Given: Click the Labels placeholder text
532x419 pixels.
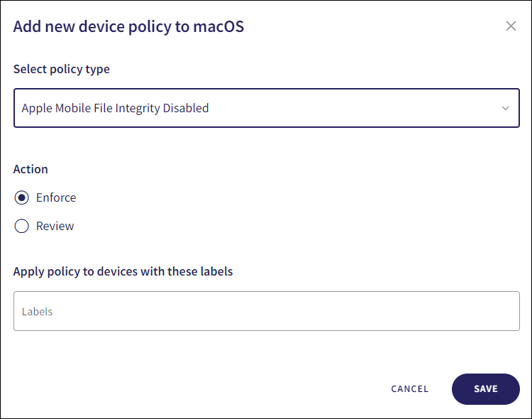Looking at the screenshot, I should (38, 312).
